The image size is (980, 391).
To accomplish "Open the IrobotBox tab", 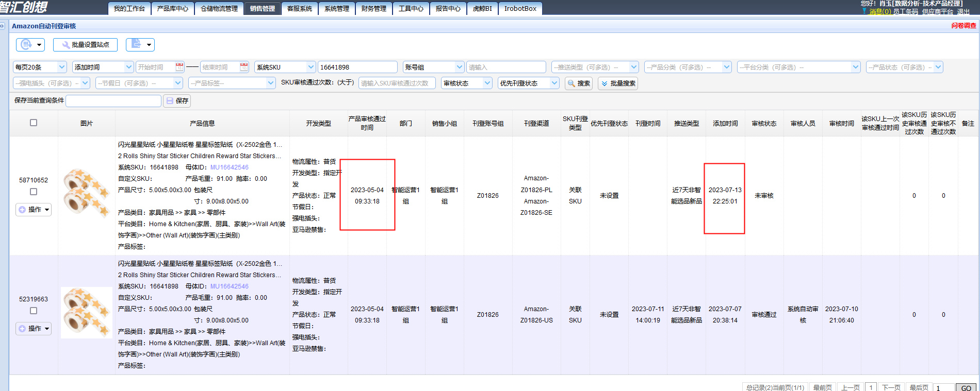I will click(x=520, y=9).
